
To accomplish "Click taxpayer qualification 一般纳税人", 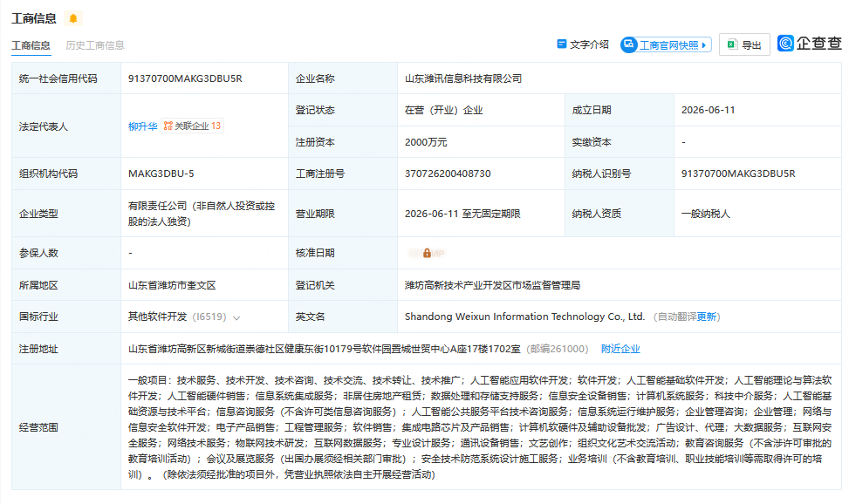I will coord(706,214).
